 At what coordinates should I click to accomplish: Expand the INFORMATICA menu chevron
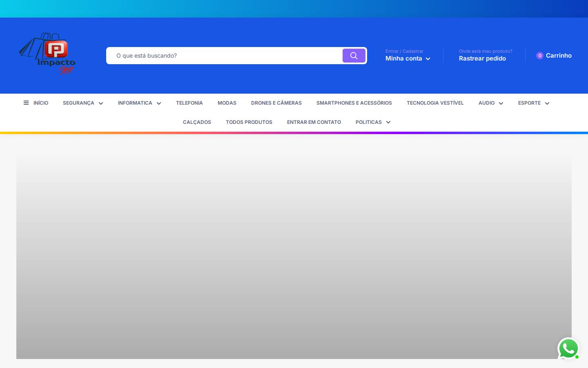click(x=159, y=103)
